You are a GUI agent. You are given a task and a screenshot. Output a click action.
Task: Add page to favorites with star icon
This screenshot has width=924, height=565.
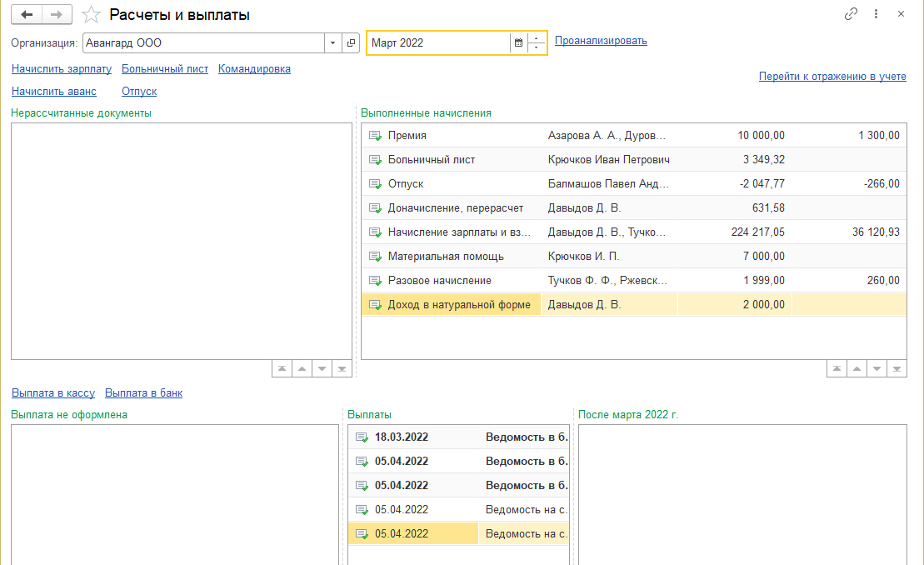tap(91, 15)
